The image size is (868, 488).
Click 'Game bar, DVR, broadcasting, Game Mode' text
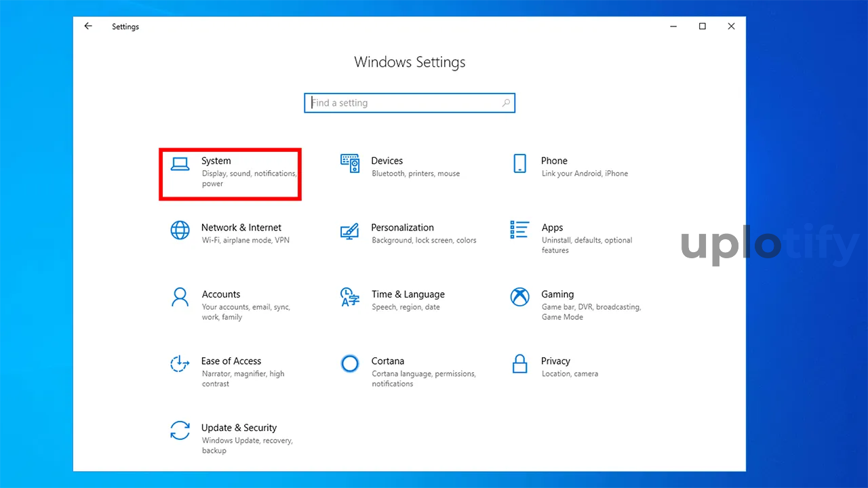coord(591,312)
